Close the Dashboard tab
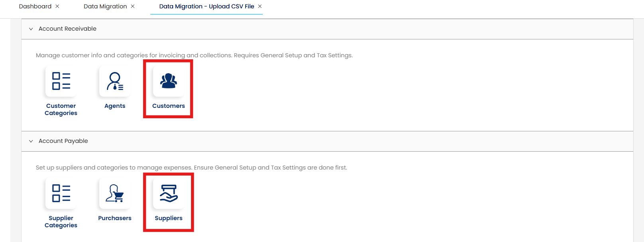This screenshot has height=242, width=644. click(57, 6)
